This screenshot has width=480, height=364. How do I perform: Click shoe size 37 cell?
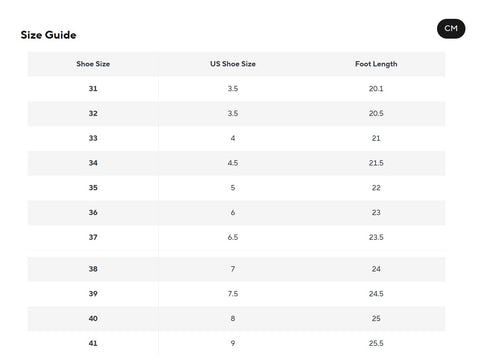click(93, 237)
